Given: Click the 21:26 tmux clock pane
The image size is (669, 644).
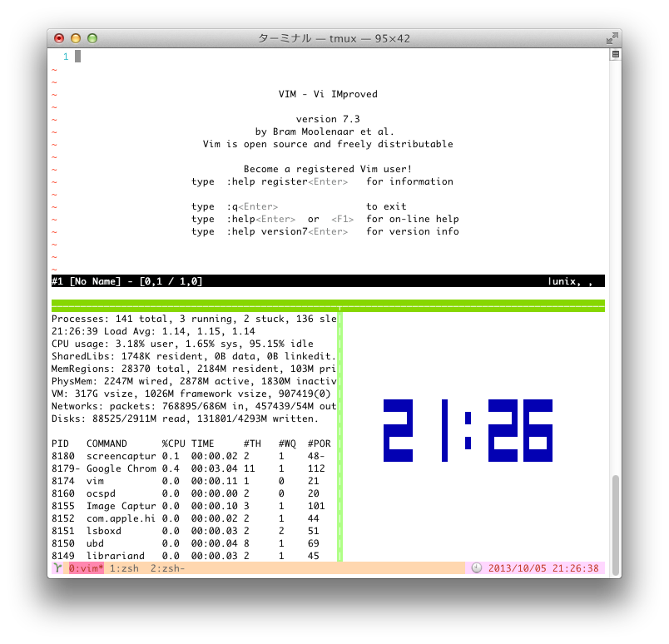Looking at the screenshot, I should pyautogui.click(x=468, y=430).
